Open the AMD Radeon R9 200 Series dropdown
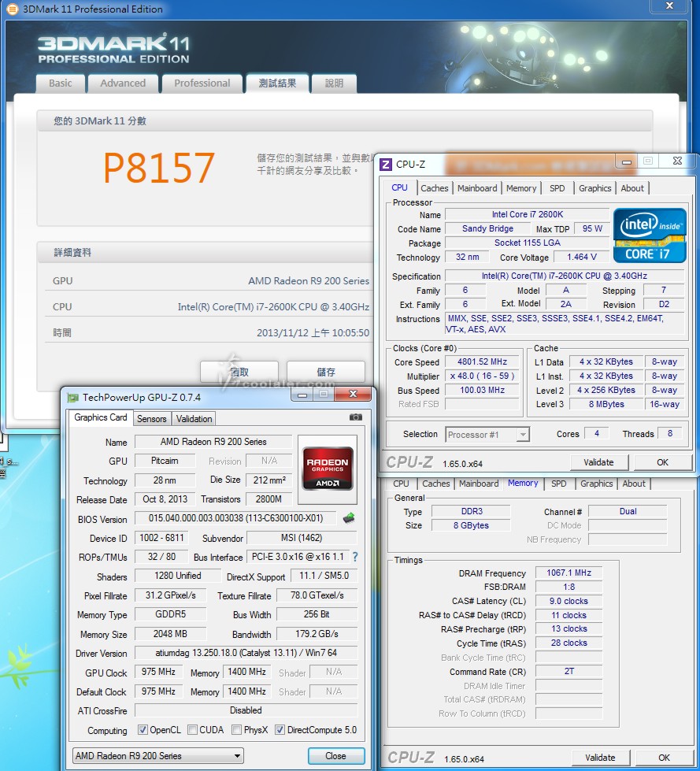 157,756
